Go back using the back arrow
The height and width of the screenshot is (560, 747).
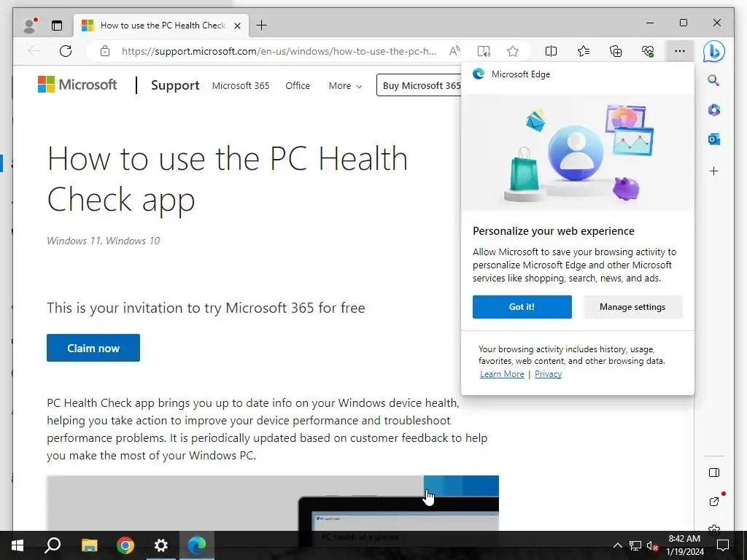point(34,51)
